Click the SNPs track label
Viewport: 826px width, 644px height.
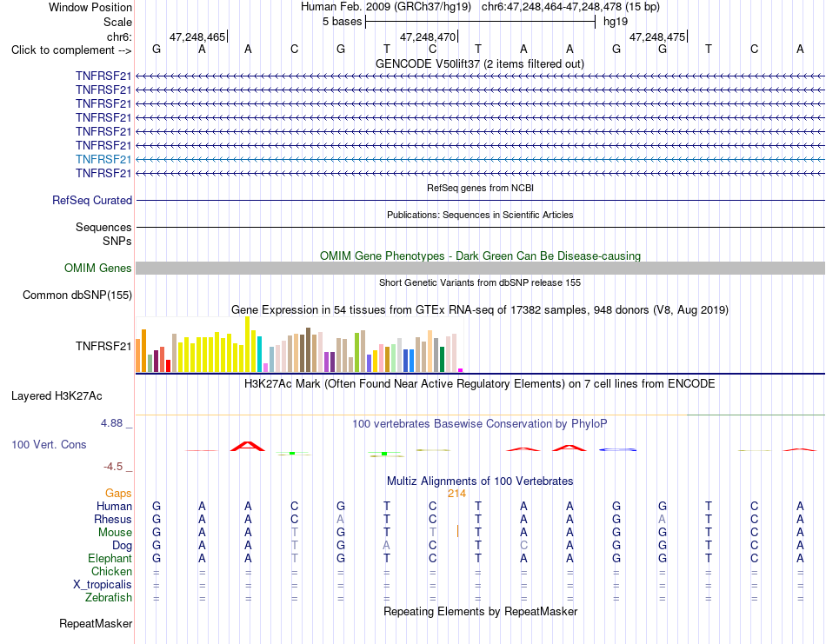point(117,241)
